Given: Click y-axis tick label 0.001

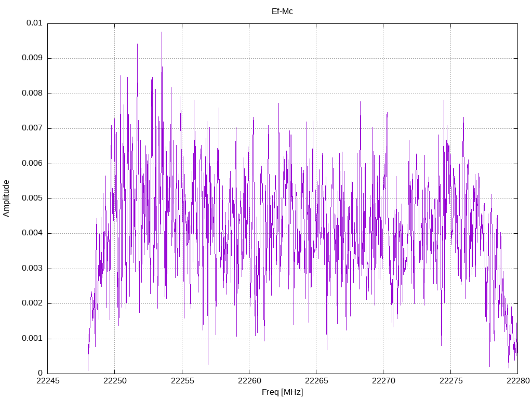Looking at the screenshot, I should click(x=32, y=338).
